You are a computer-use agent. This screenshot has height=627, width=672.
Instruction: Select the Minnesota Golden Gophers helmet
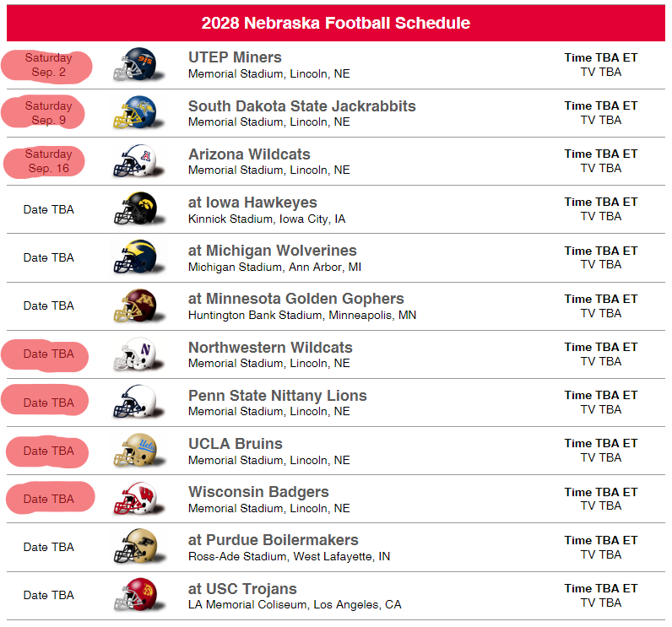[x=138, y=305]
